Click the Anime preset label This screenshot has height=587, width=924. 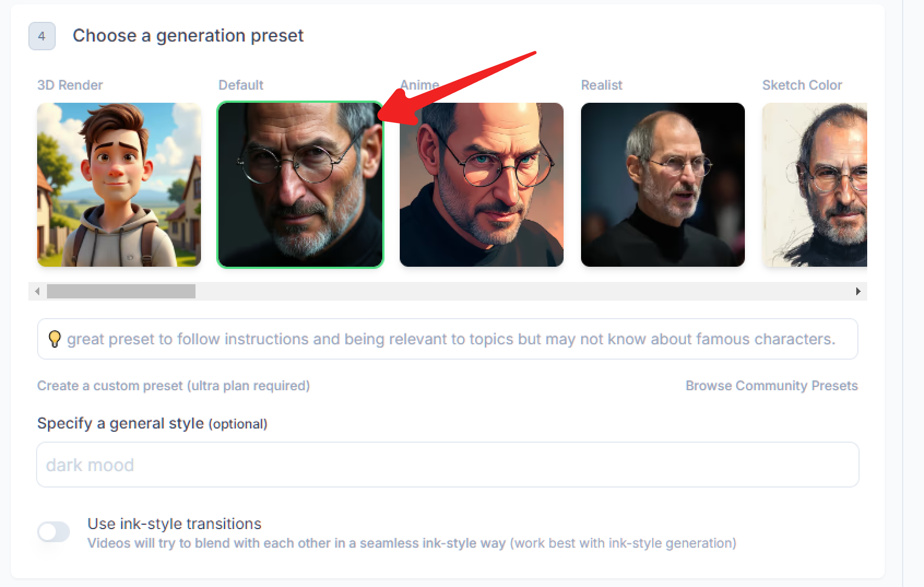(x=420, y=85)
